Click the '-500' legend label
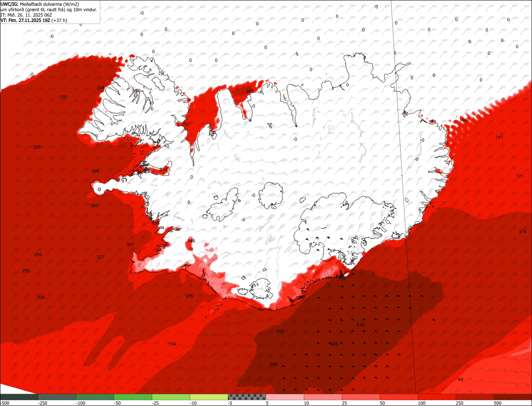 tap(5, 403)
